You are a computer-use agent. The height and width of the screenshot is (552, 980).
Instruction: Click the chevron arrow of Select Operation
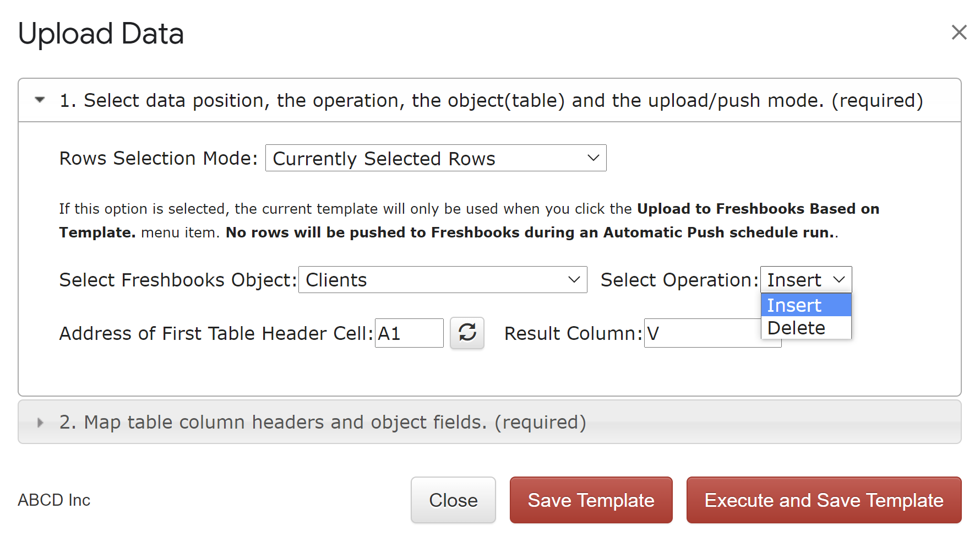pos(839,280)
